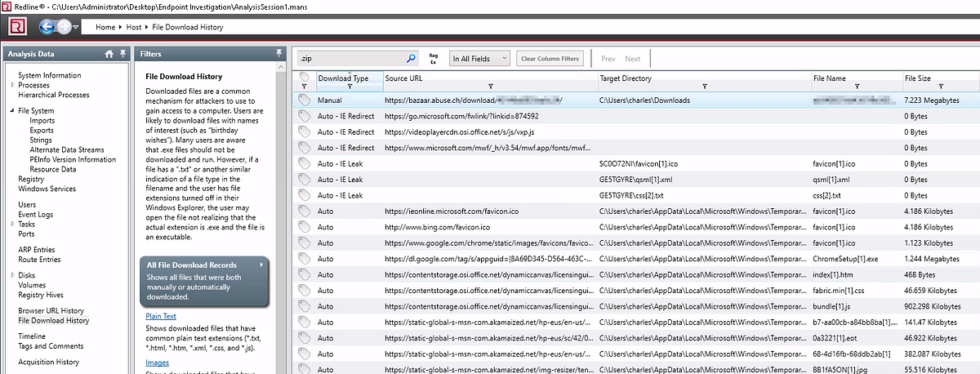Click the Home icon in Analysis Data header
Viewport: 980px width, 374px height.
click(x=109, y=54)
